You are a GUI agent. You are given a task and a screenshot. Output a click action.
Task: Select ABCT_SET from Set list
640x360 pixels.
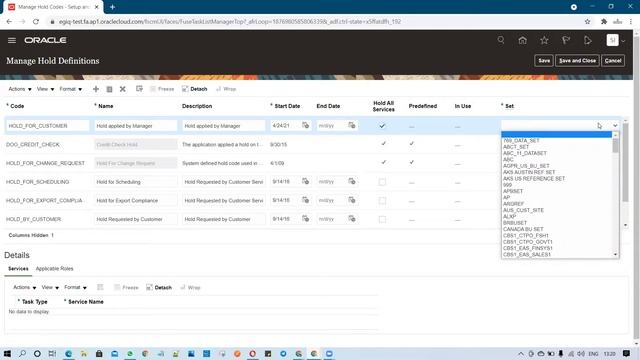click(516, 147)
